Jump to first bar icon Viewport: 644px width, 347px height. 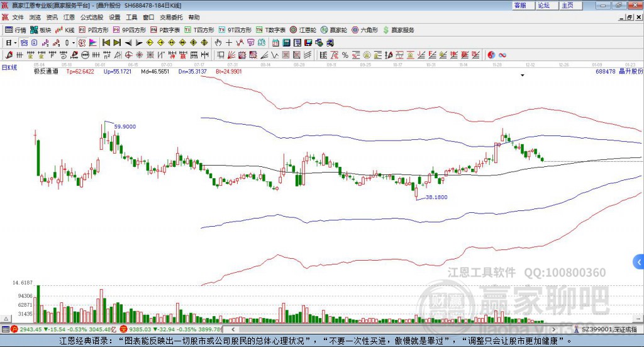[x=106, y=43]
